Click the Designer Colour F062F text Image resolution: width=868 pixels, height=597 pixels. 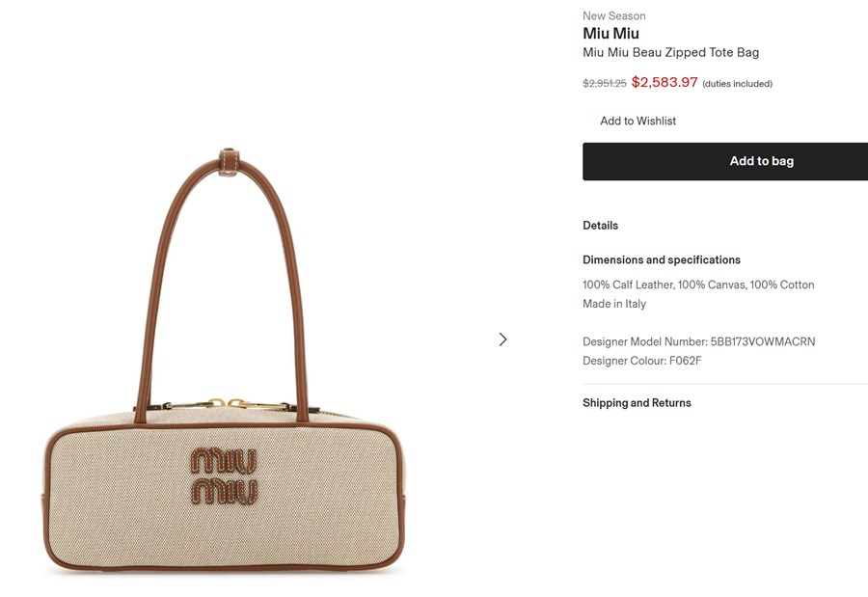[x=641, y=361]
